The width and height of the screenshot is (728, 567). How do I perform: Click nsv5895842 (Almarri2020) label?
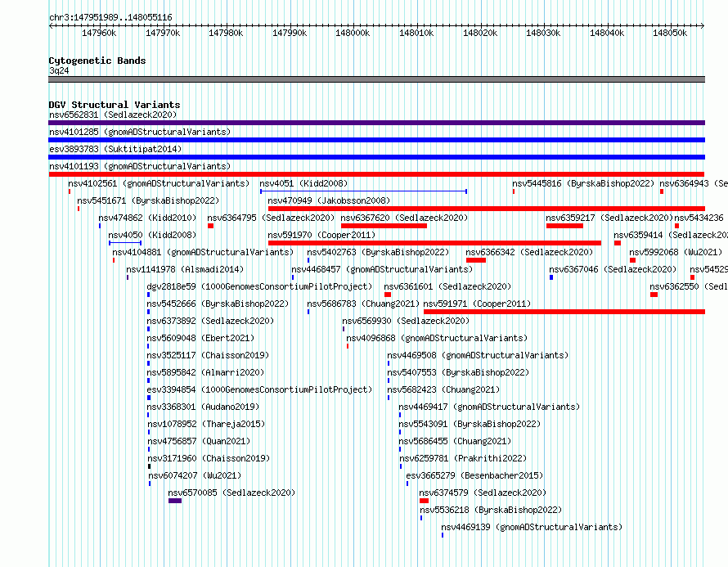tap(205, 372)
